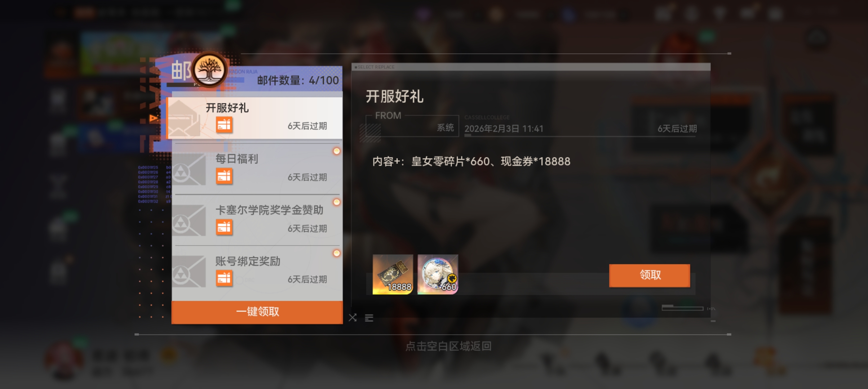
Task: Open the 每日福利 mail
Action: pyautogui.click(x=257, y=169)
